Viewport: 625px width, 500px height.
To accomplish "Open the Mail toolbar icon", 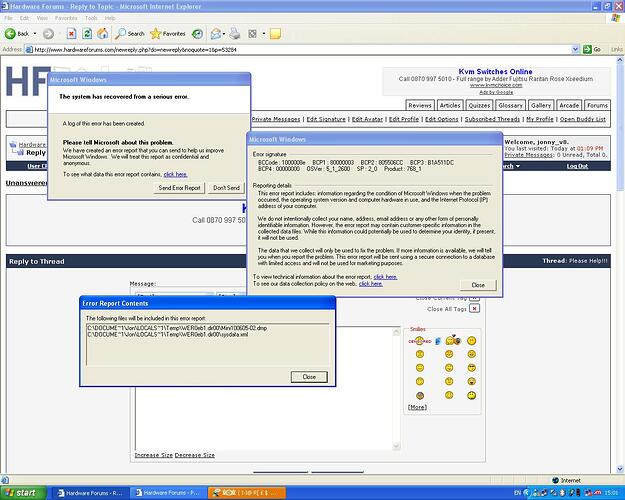I will click(x=216, y=34).
